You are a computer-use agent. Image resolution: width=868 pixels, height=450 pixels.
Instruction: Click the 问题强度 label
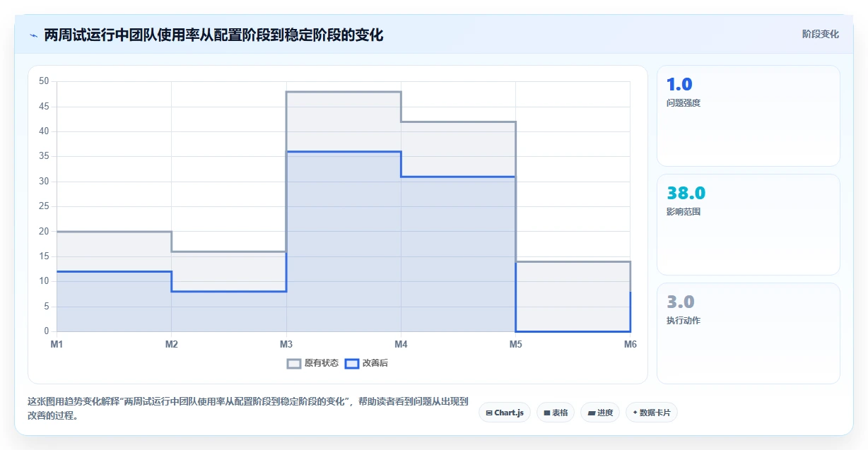pos(684,103)
